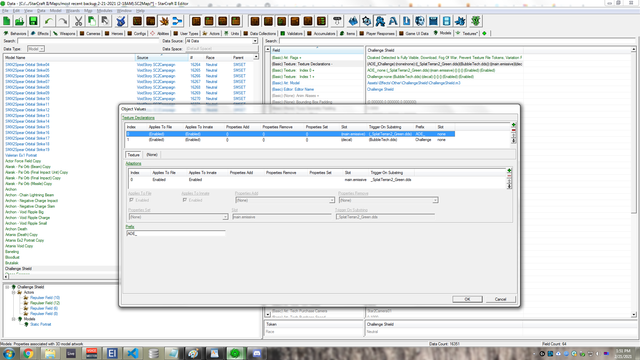Open Discord from the taskbar
Image resolution: width=640 pixels, height=360 pixels.
point(256,353)
